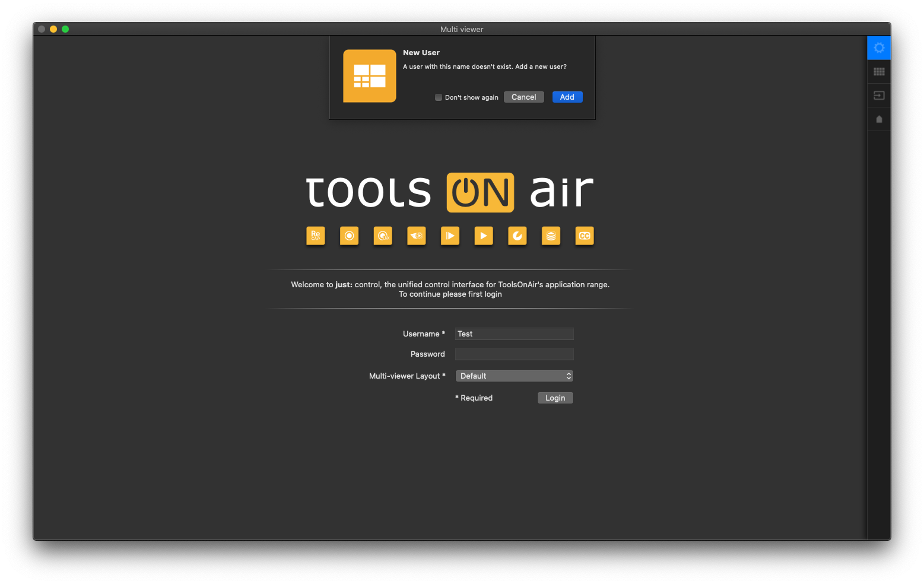Click the "Multi-viewer Layout *" label

[x=407, y=376]
